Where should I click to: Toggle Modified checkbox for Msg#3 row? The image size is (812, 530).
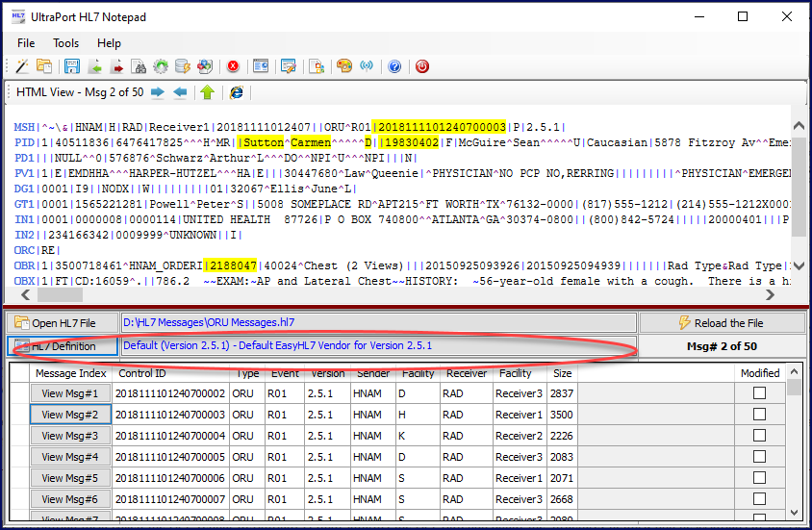(x=759, y=436)
